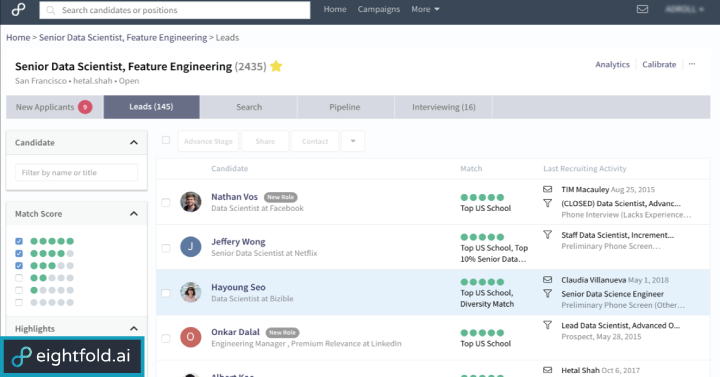Check the one-dot match score filter
This screenshot has width=720, height=377.
click(19, 290)
